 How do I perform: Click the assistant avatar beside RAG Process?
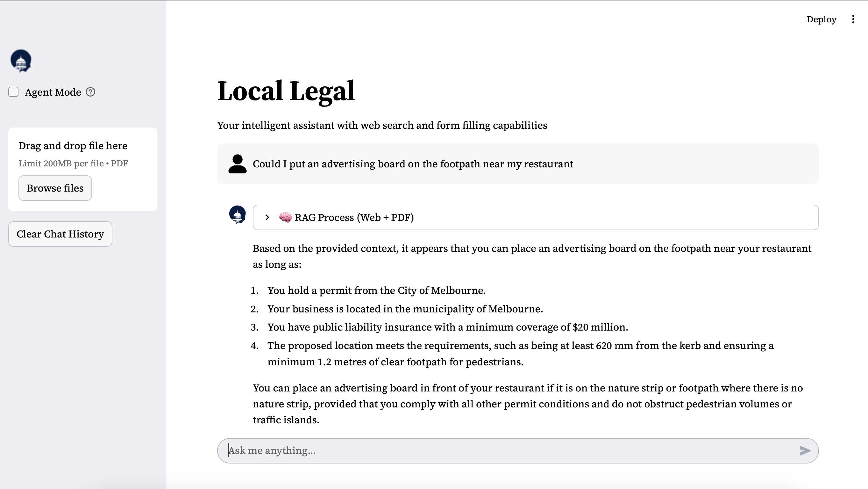pos(237,215)
